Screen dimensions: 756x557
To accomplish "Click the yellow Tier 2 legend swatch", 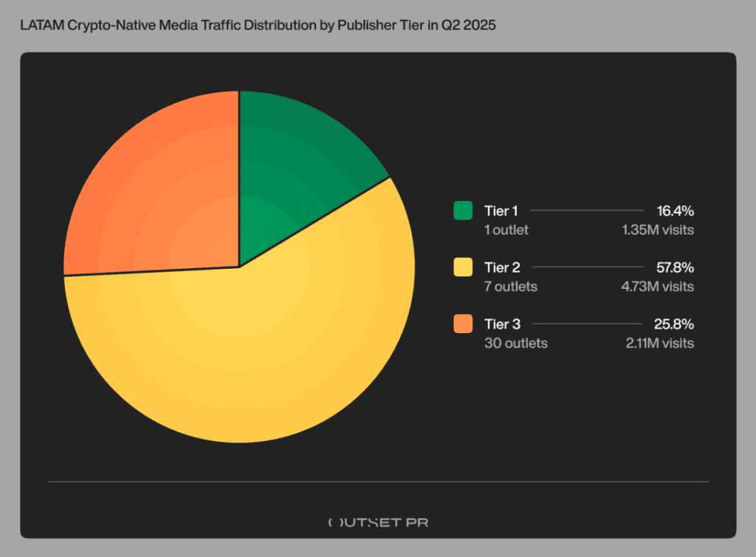I will [463, 267].
